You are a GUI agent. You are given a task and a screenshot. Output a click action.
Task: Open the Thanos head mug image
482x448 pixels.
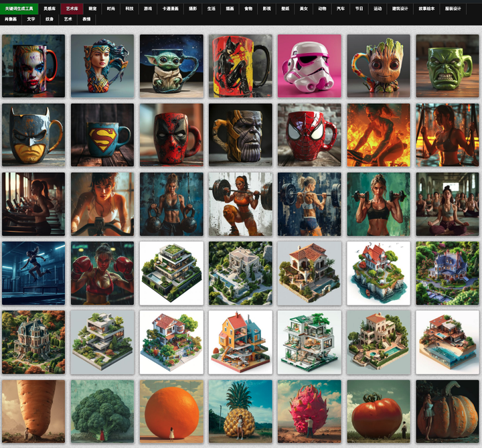tap(240, 135)
